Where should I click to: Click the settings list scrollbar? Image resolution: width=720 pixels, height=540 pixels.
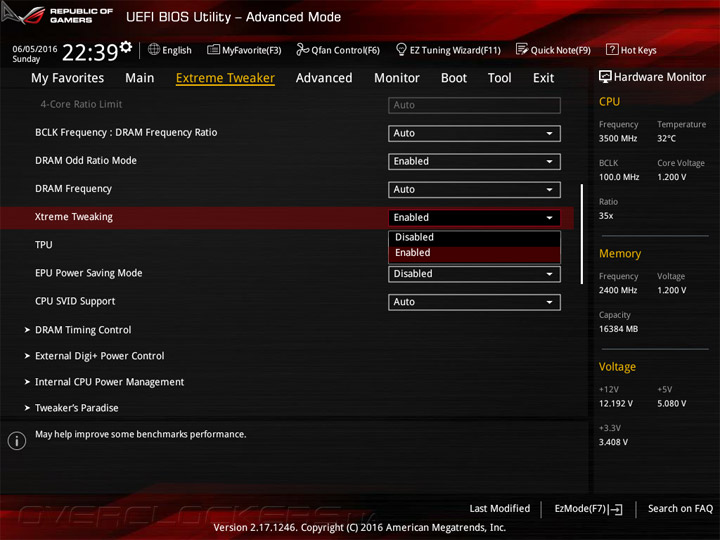point(582,234)
